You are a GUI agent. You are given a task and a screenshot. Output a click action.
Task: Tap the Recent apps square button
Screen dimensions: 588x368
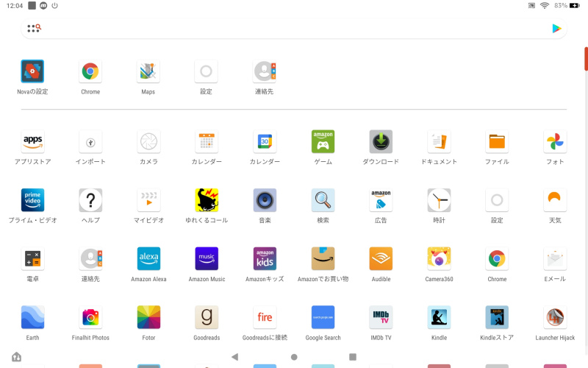(353, 357)
